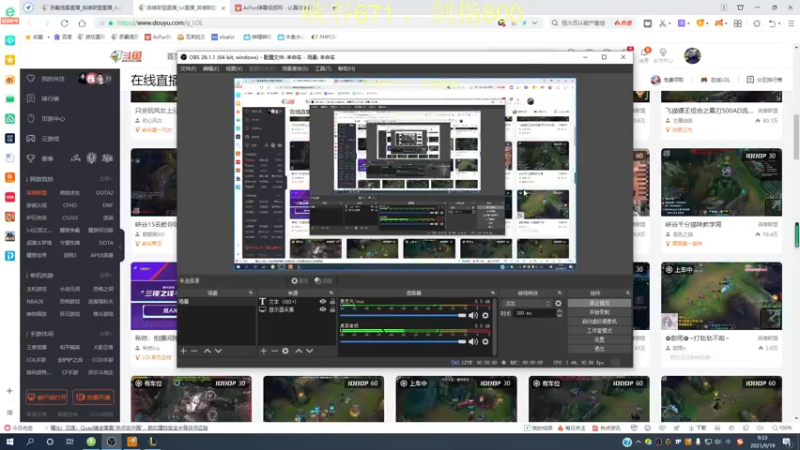Select the display capture source row

click(x=297, y=309)
